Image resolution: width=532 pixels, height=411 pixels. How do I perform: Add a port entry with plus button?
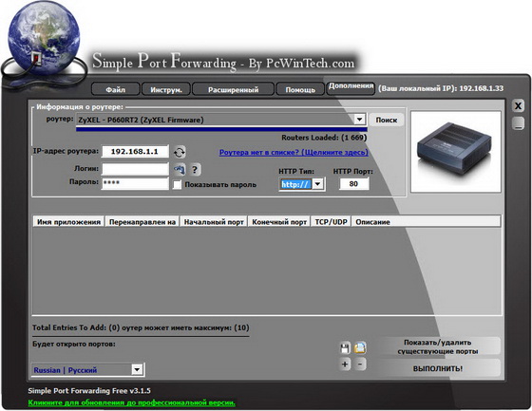[345, 364]
